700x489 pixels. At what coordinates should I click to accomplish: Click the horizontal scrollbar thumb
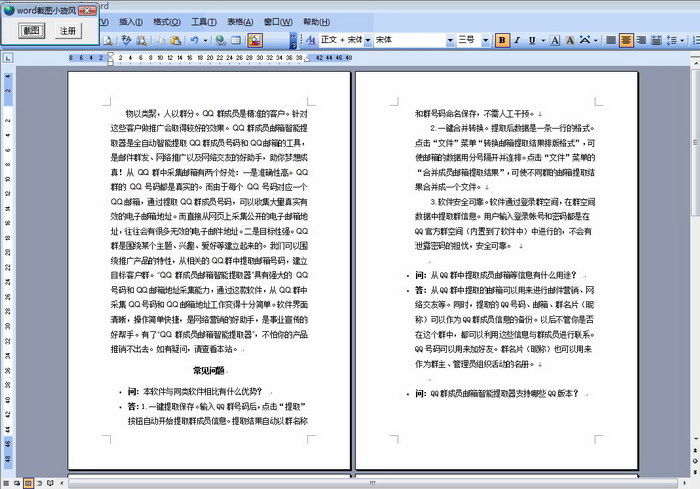pyautogui.click(x=372, y=483)
